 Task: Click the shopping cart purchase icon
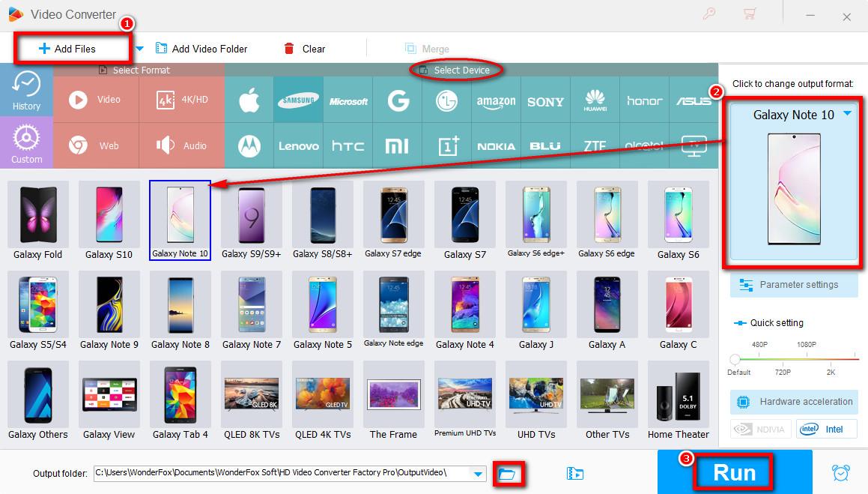[x=750, y=13]
